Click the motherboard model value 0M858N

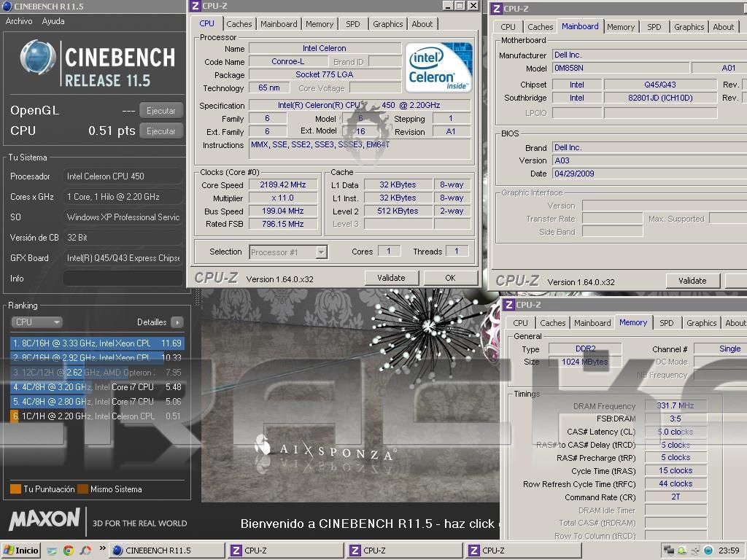tap(621, 68)
